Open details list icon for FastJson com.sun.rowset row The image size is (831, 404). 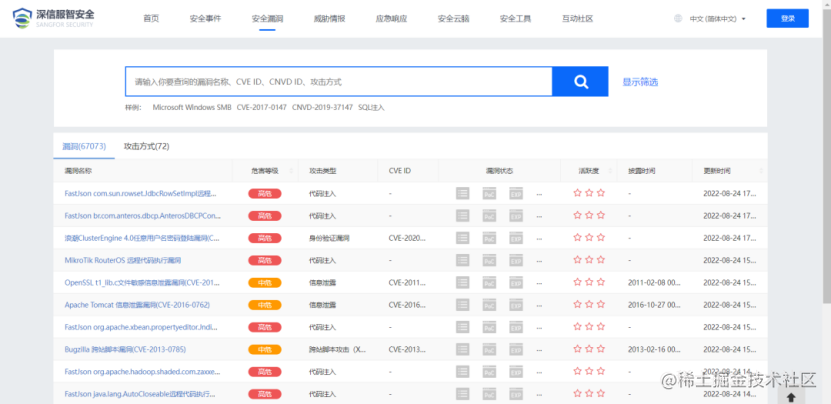pos(463,194)
